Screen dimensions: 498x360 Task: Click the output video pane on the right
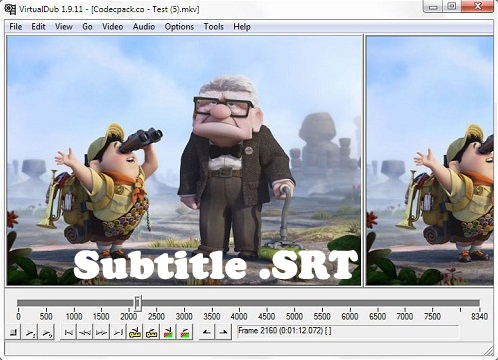(430, 160)
